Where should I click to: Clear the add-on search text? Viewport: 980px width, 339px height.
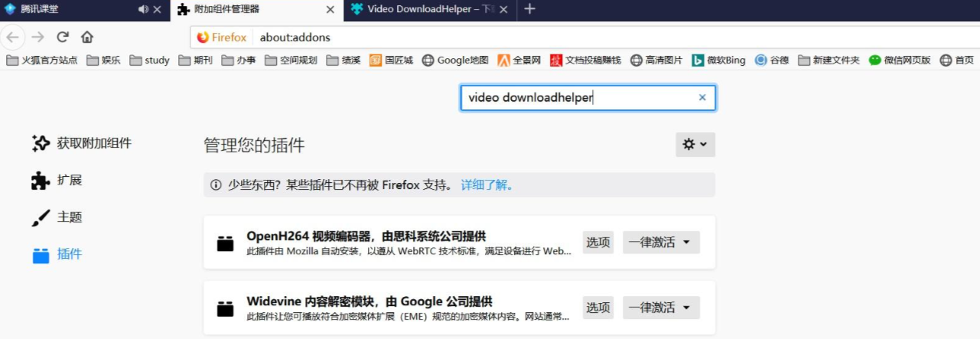point(702,98)
